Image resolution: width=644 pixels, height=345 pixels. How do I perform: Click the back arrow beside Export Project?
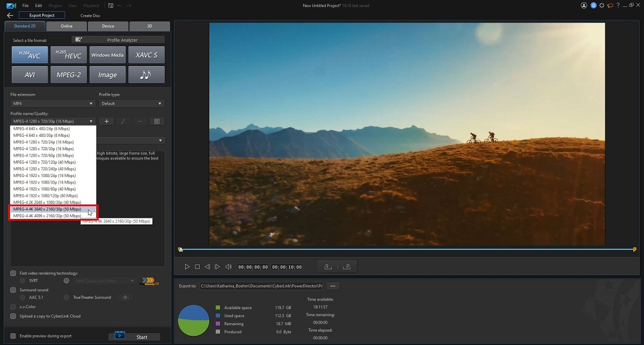10,16
